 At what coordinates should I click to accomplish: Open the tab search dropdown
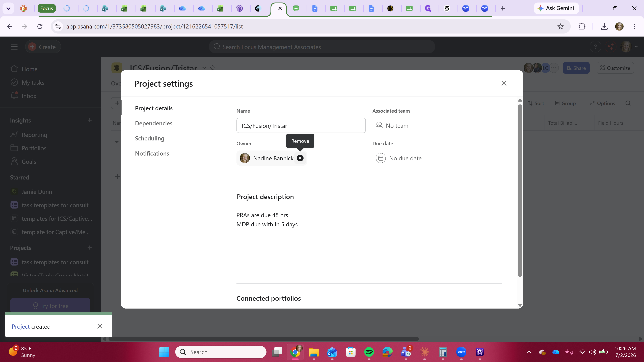(x=8, y=8)
